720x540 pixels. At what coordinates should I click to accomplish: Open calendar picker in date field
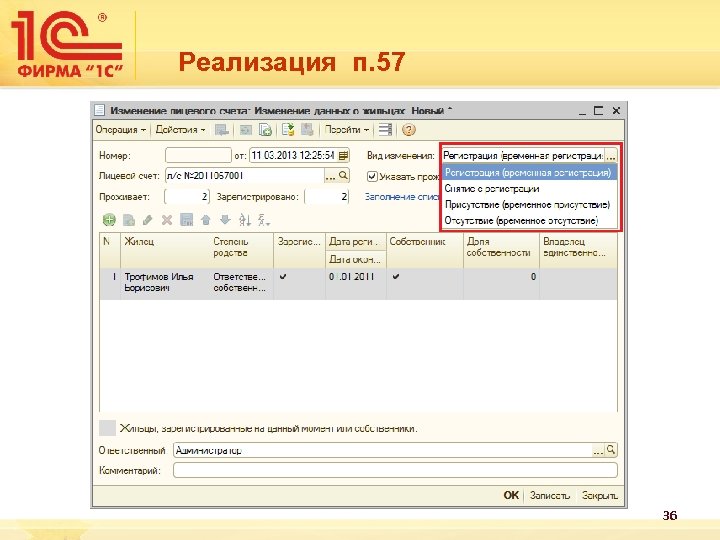pyautogui.click(x=343, y=155)
